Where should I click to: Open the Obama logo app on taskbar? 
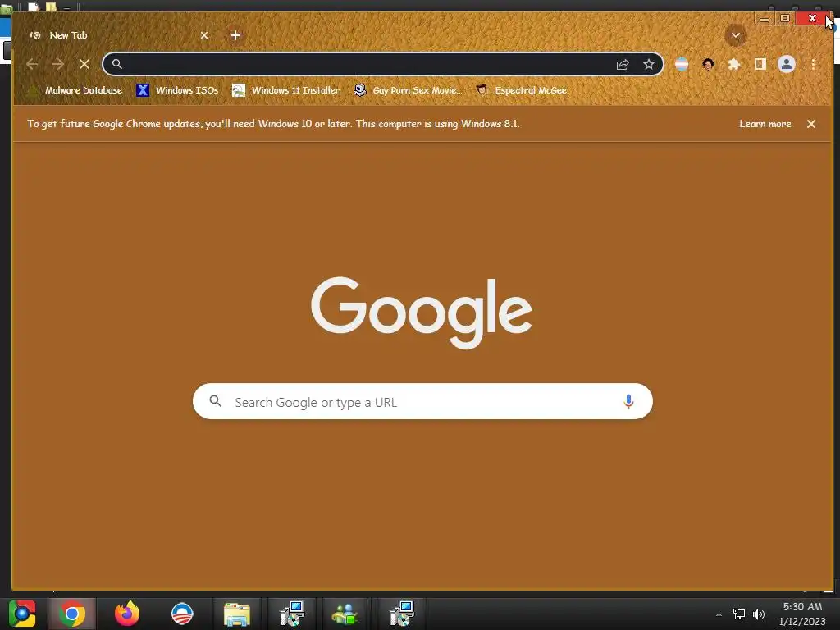coord(182,614)
